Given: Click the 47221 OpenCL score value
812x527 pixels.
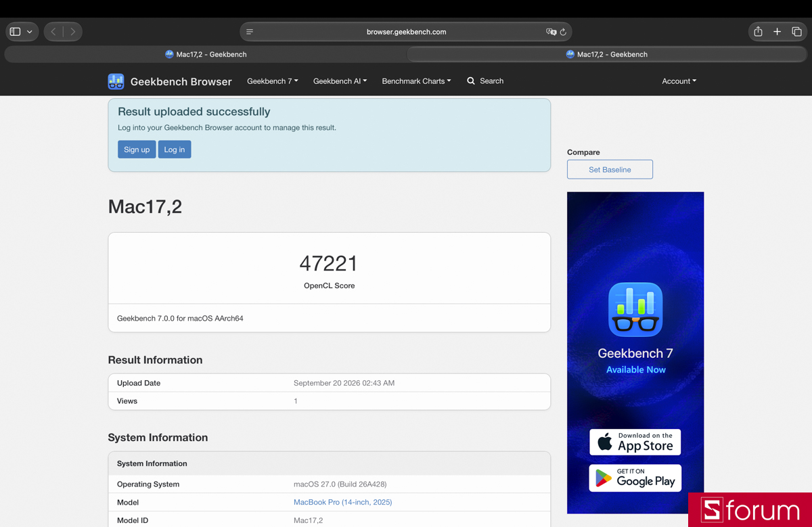Looking at the screenshot, I should pos(329,263).
